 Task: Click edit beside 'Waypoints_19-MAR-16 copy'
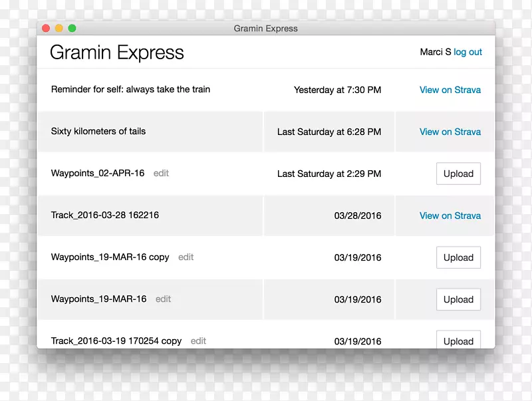point(186,257)
